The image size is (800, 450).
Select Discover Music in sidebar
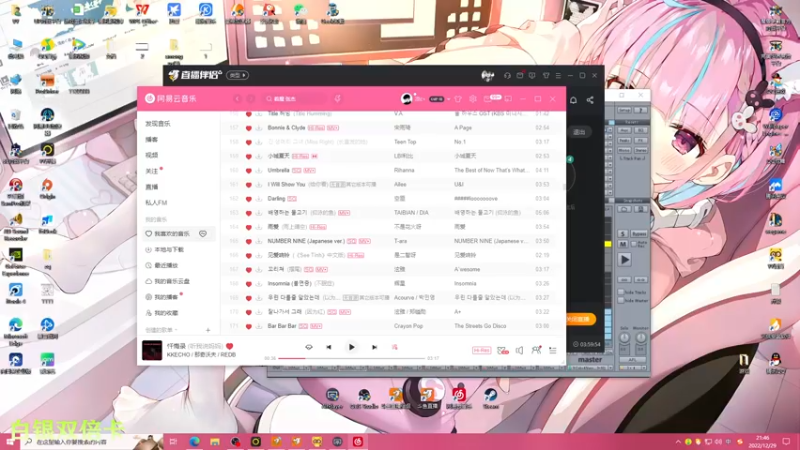(158, 124)
